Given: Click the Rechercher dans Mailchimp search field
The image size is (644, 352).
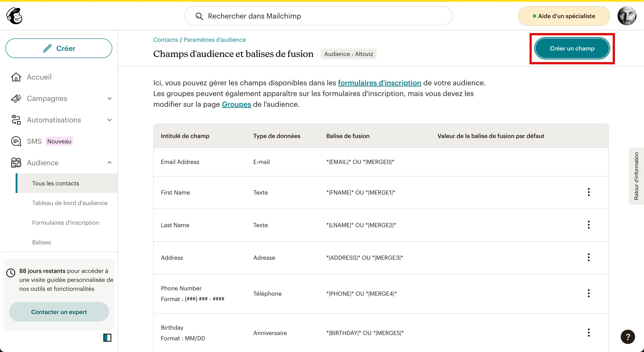Looking at the screenshot, I should coord(318,16).
